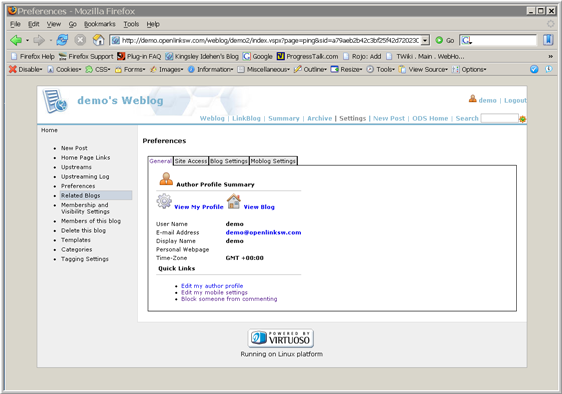
Task: Open the Bookmarks menu
Action: coord(100,24)
